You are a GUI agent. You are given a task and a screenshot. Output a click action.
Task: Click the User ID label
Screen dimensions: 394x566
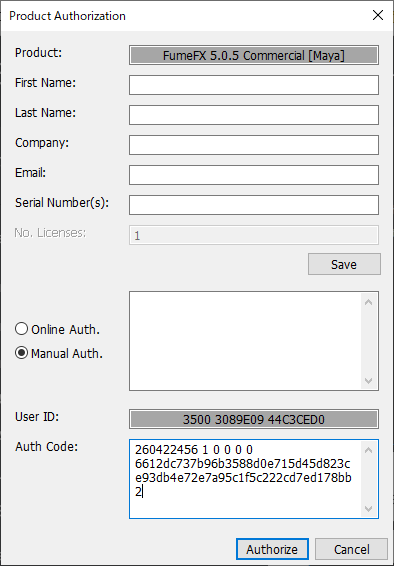pos(37,417)
